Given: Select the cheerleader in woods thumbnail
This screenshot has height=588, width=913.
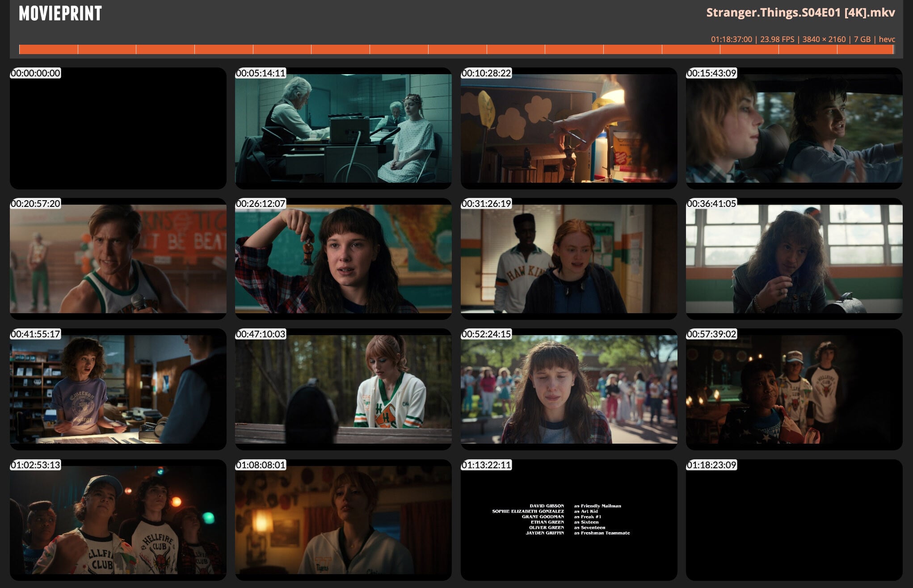Looking at the screenshot, I should tap(343, 390).
